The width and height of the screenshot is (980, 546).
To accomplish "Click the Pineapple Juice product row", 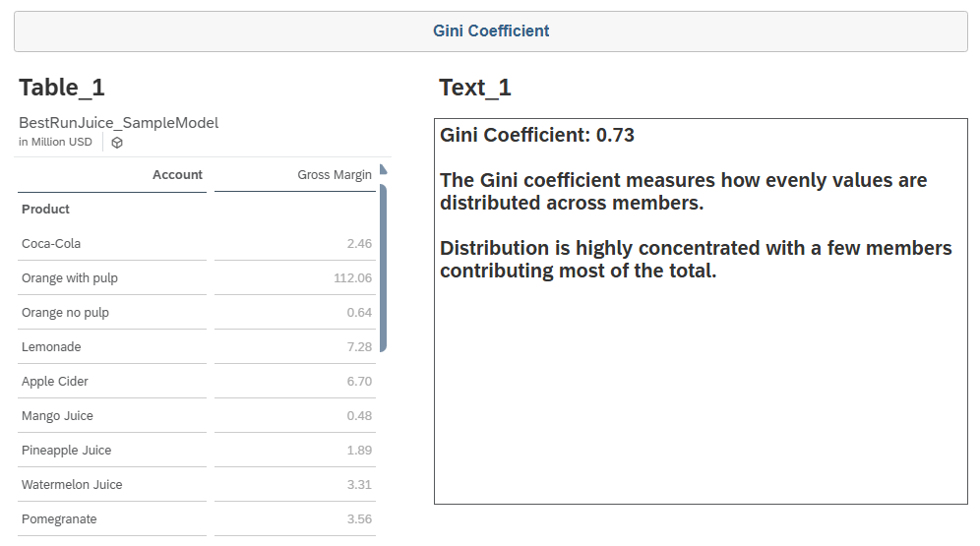I will [66, 451].
